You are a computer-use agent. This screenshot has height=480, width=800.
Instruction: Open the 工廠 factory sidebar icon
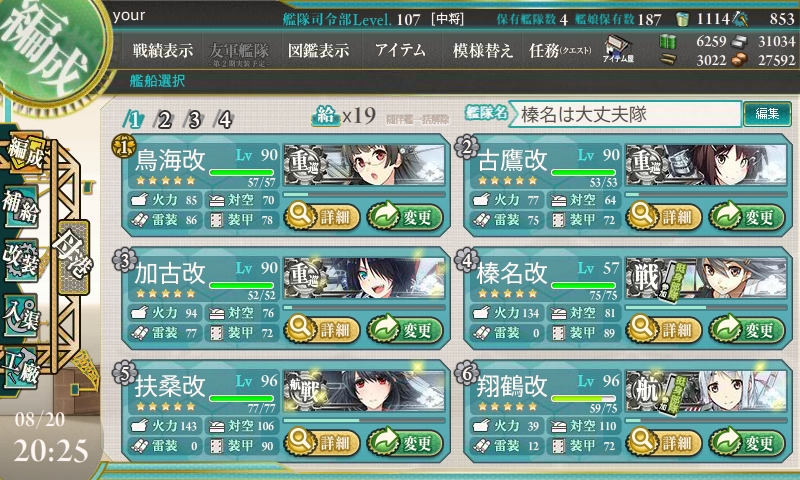pyautogui.click(x=21, y=368)
